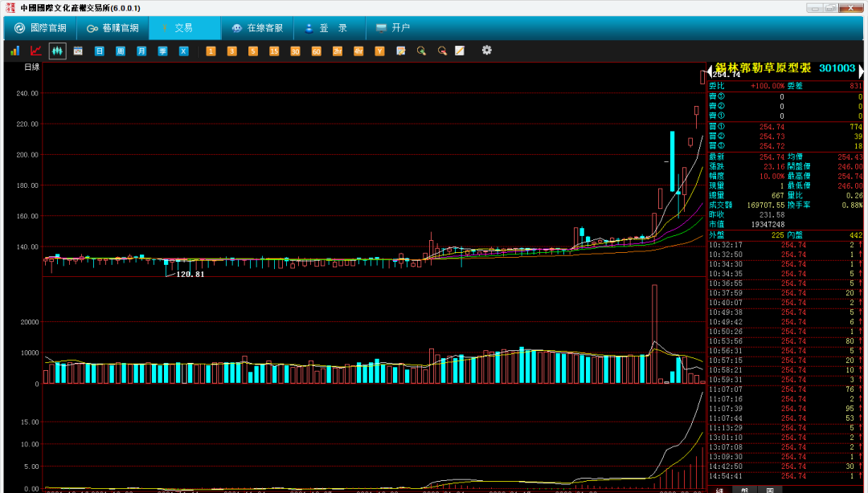Choose the 5-minute orange interval button
The image size is (868, 493).
pos(253,51)
